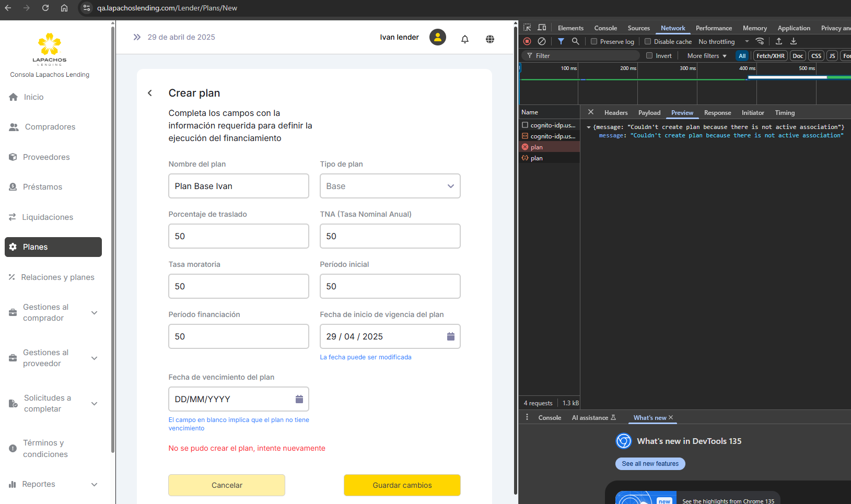851x504 pixels.
Task: Clear the DevTools network log
Action: [x=542, y=41]
